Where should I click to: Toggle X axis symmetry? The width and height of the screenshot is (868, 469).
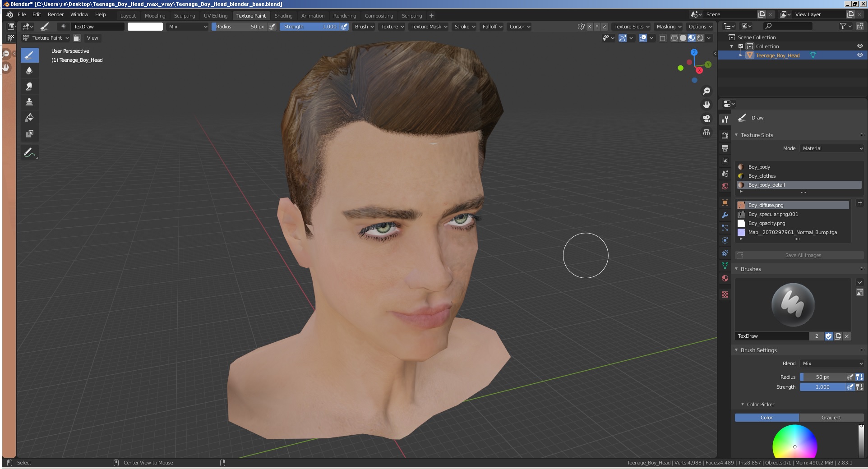[x=589, y=27]
